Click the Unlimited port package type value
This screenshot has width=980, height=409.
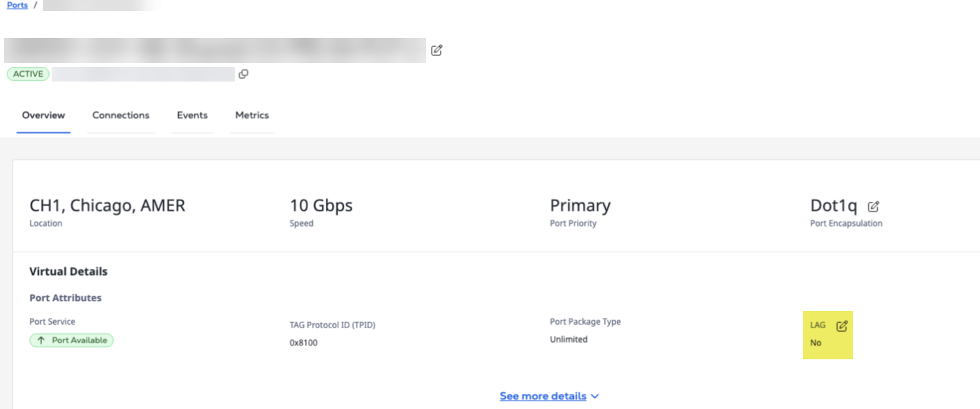click(568, 339)
